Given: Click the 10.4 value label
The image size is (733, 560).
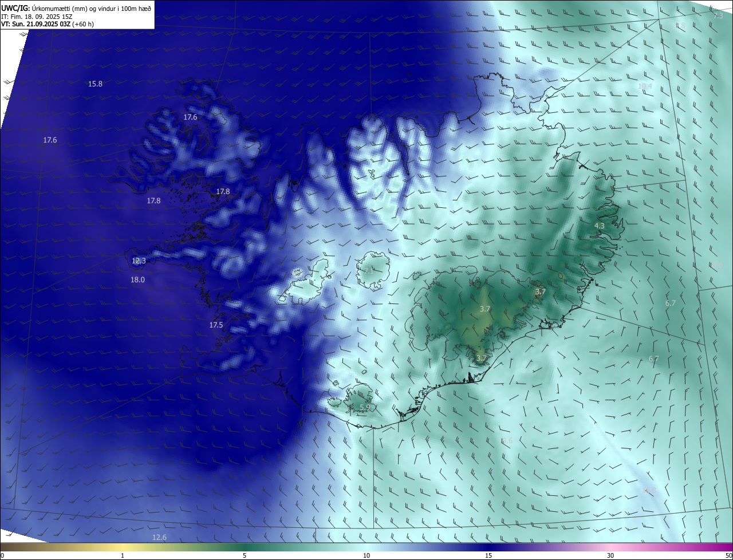Looking at the screenshot, I should point(645,86).
